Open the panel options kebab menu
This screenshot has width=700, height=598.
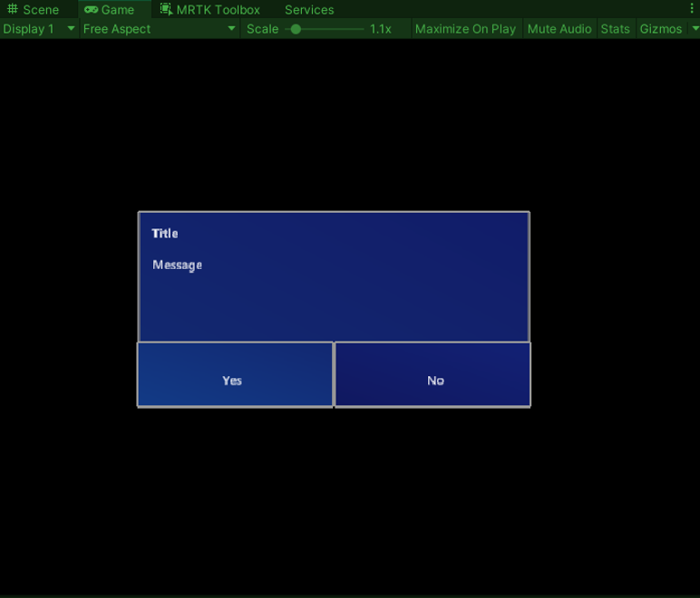tap(692, 8)
